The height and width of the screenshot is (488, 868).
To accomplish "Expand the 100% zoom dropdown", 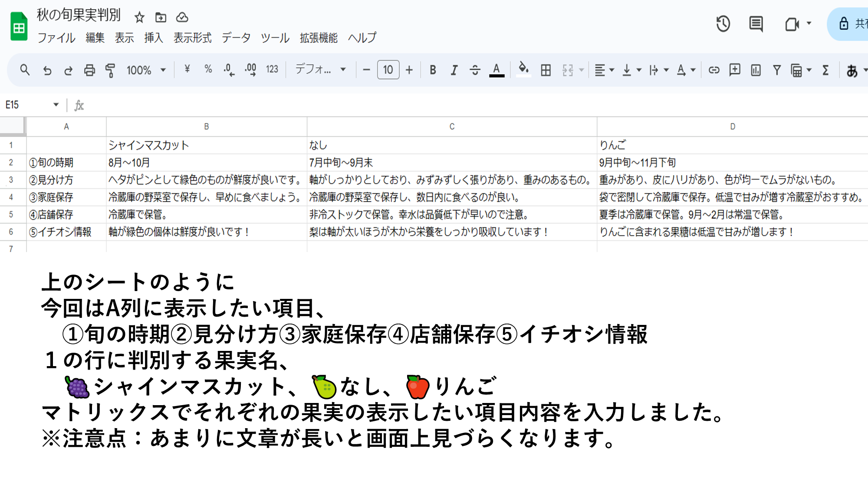I will pos(146,70).
